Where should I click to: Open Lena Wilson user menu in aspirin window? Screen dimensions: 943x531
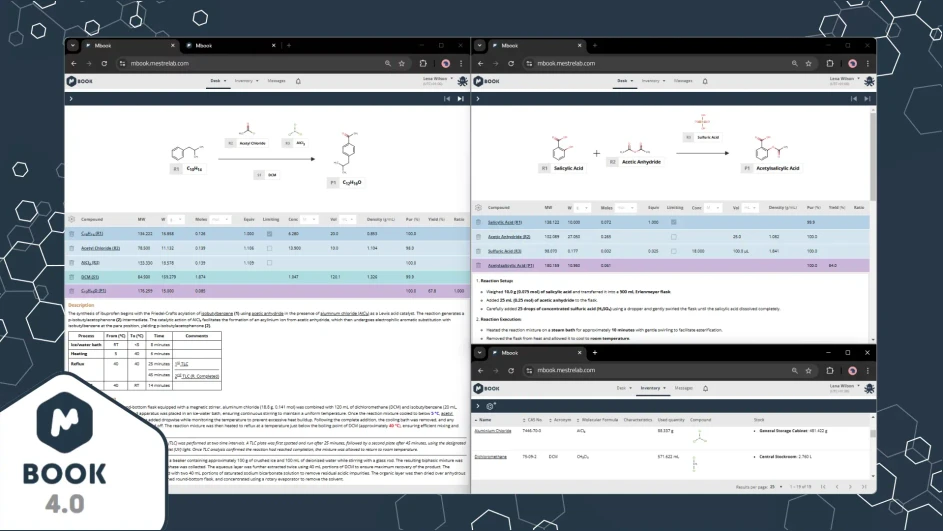coord(844,81)
